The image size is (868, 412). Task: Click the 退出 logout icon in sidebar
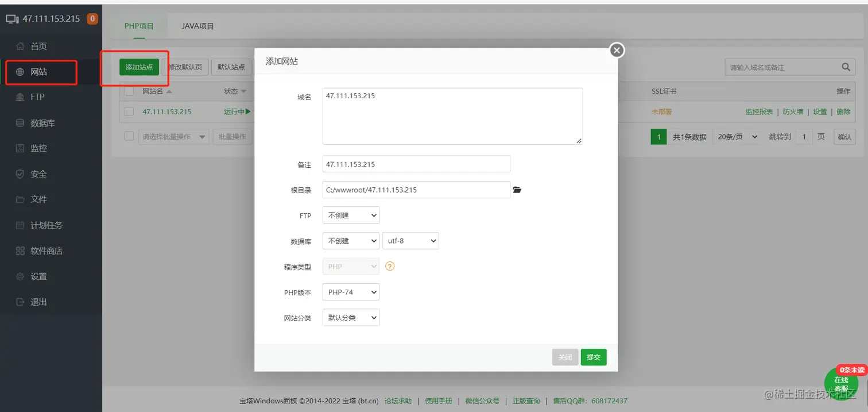coord(20,302)
